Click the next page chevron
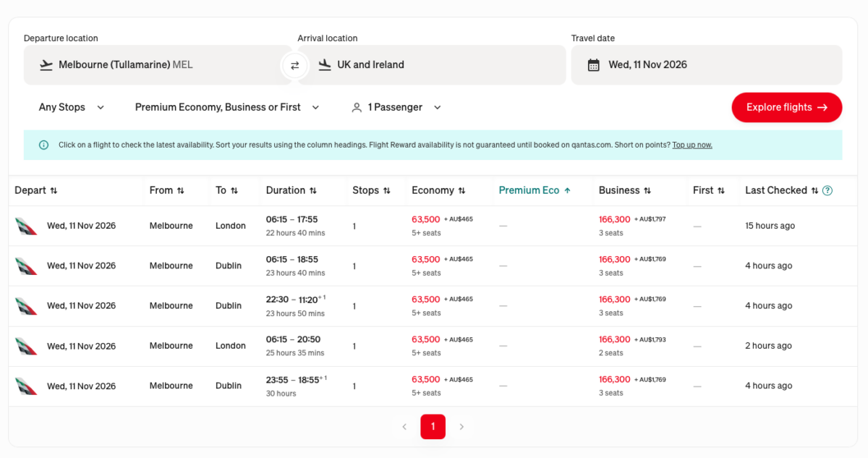 coord(461,427)
